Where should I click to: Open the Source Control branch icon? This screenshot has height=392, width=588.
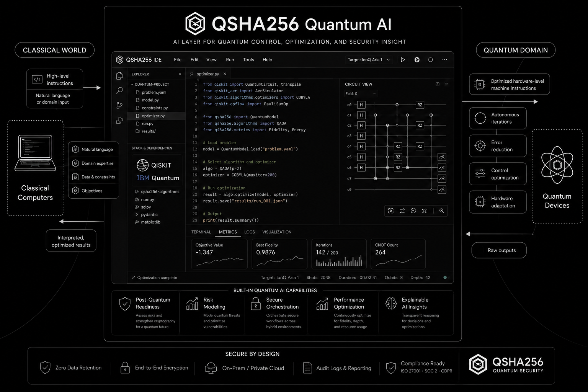[x=119, y=105]
